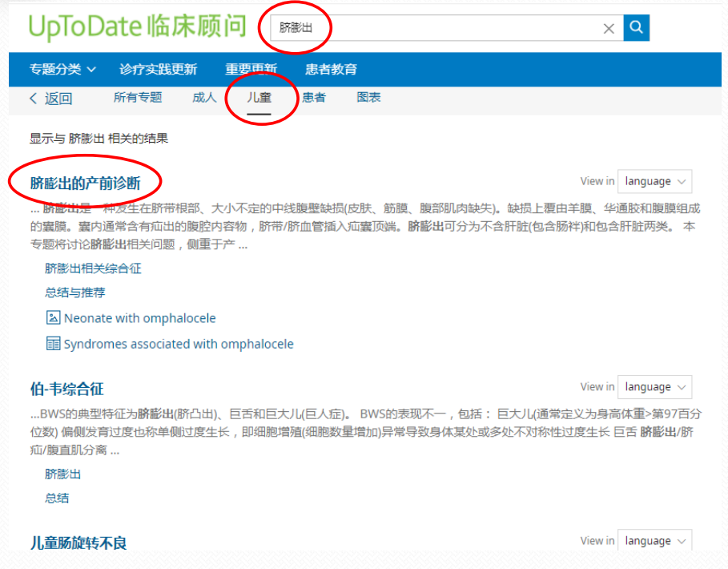
Task: Click inside the search input field
Action: (x=440, y=27)
